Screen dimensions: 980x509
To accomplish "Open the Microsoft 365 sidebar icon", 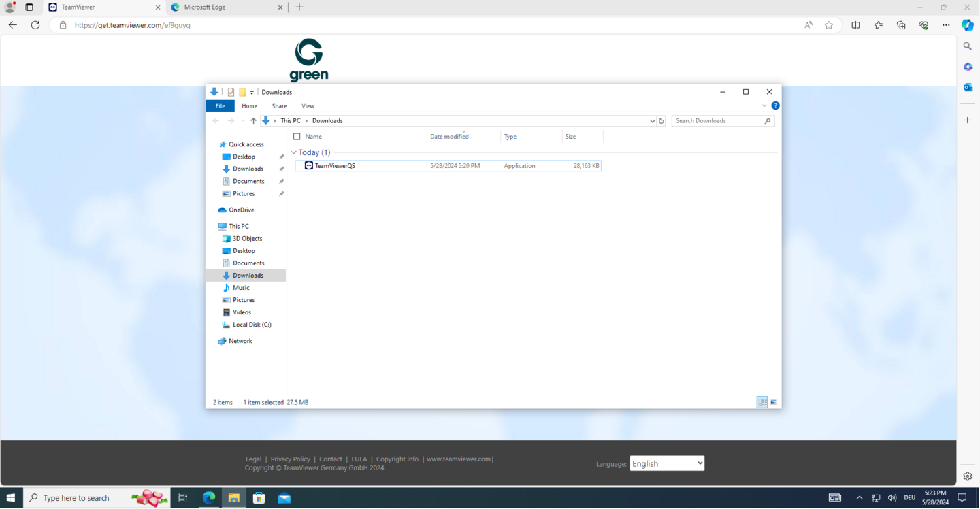I will [968, 67].
